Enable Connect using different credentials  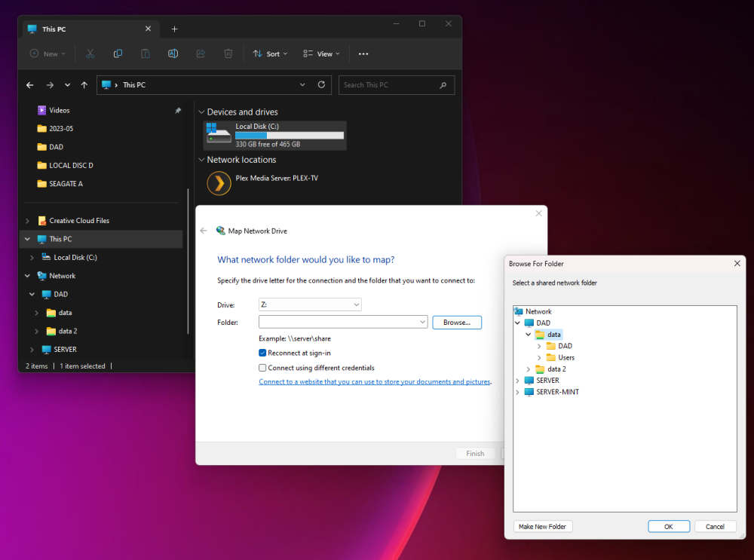tap(262, 368)
